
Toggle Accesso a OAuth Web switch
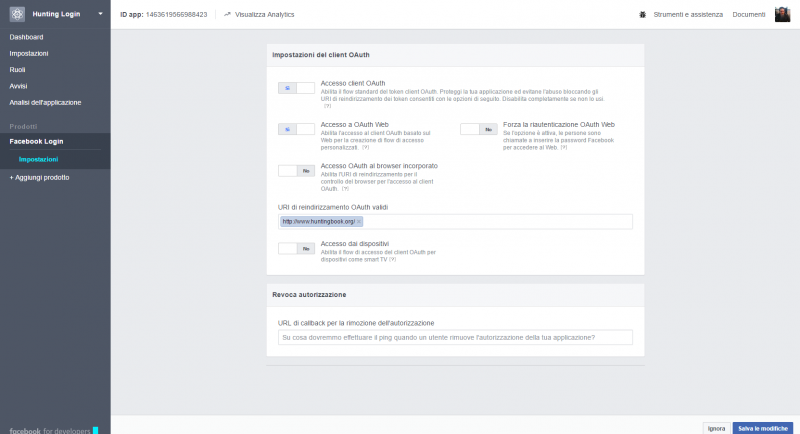click(296, 129)
